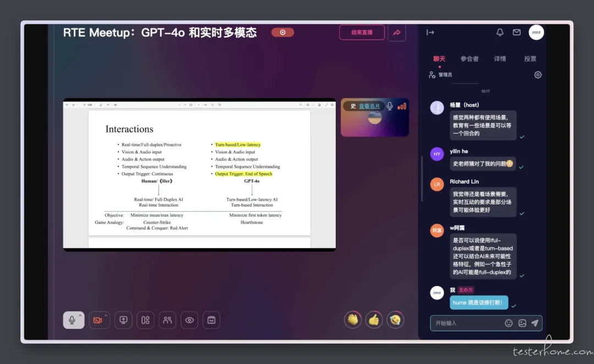The image size is (594, 364).
Task: Switch to the 投票 voting tab
Action: coord(530,59)
